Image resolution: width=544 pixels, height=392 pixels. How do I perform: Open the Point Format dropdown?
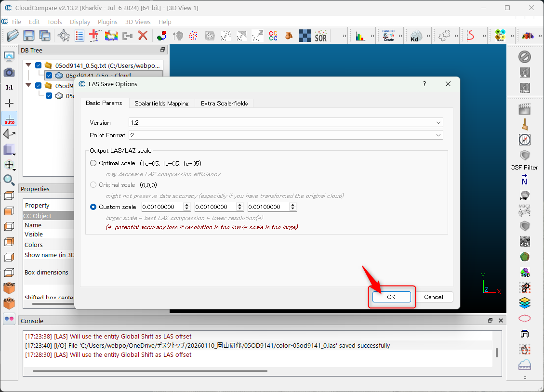286,135
